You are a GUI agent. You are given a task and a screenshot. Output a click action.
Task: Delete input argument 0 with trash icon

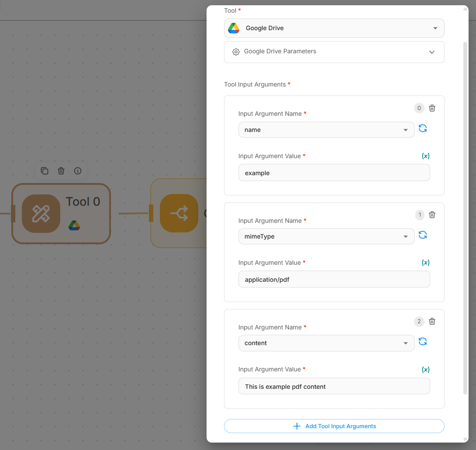pos(432,108)
